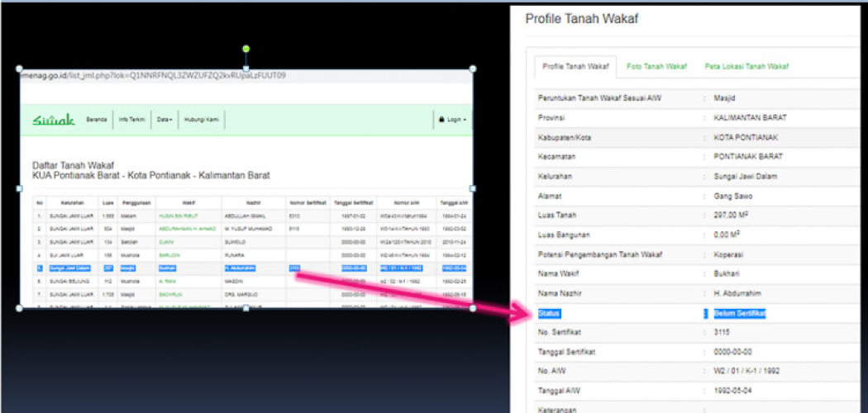Open the Info Terkini menu item

pyautogui.click(x=132, y=120)
